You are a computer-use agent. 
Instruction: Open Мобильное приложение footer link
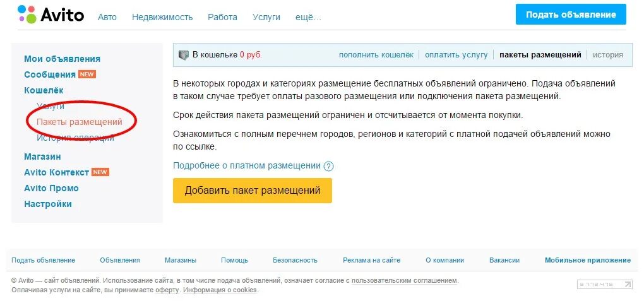tap(587, 260)
